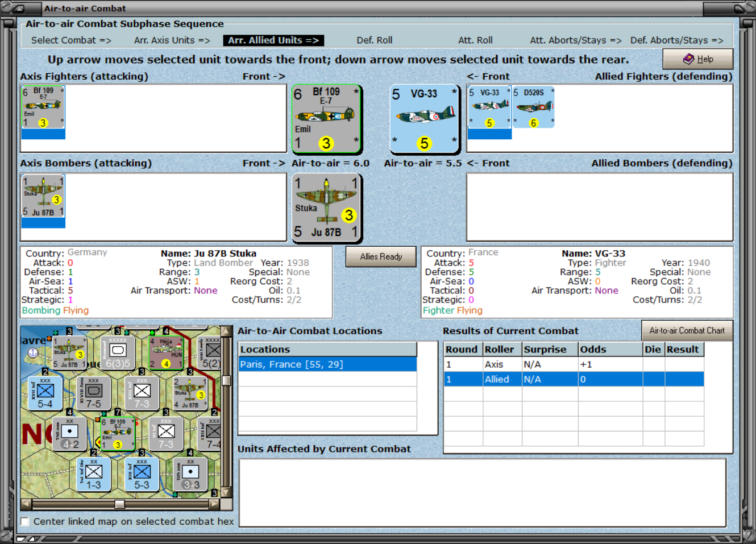This screenshot has width=756, height=544.
Task: Click the Axis Air-to-air = 6.0 value
Action: [x=330, y=163]
